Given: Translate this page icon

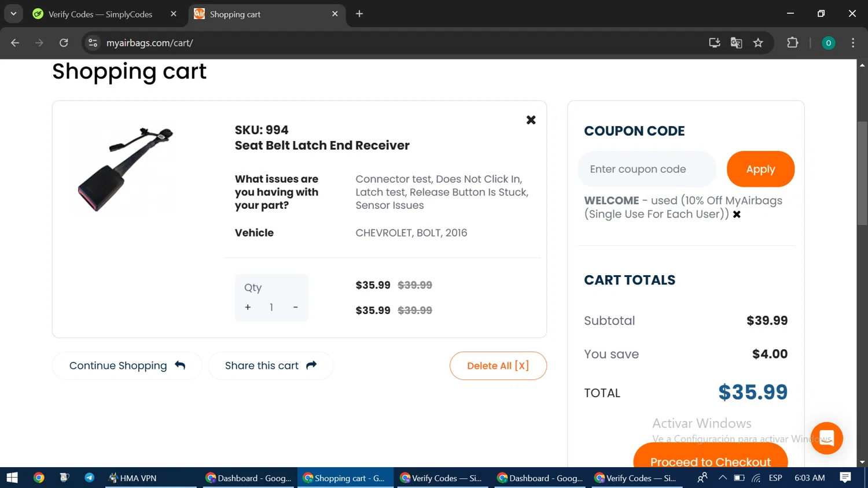Looking at the screenshot, I should point(736,43).
